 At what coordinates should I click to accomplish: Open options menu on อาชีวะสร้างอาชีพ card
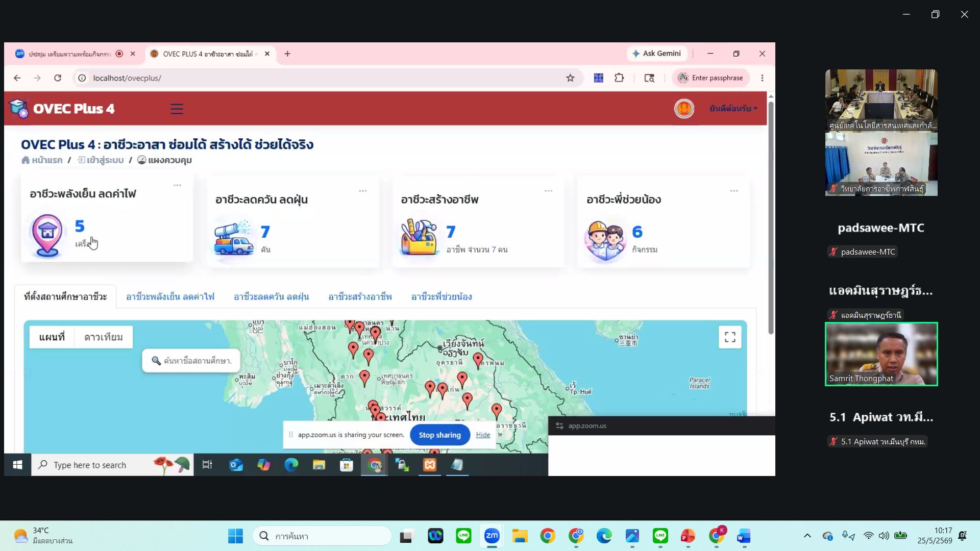click(549, 191)
